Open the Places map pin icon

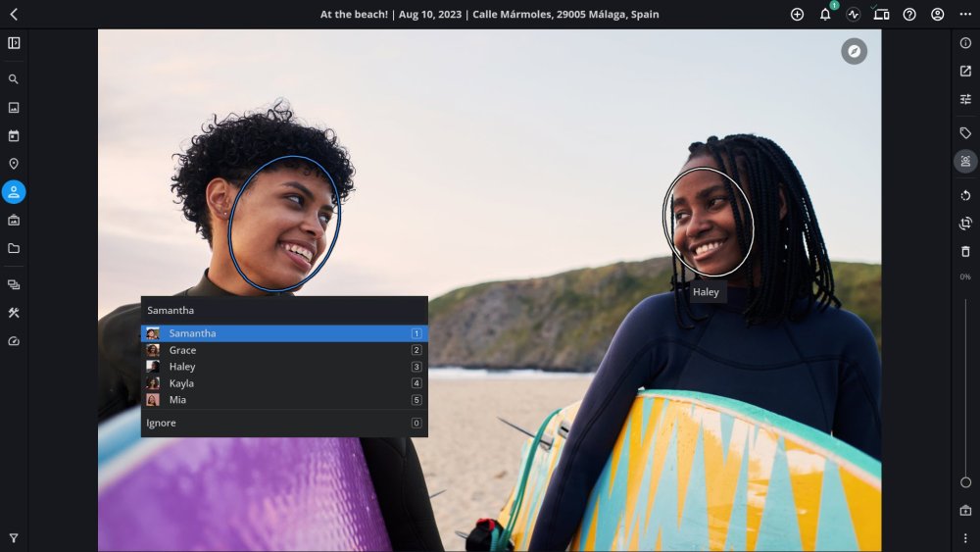[x=14, y=164]
